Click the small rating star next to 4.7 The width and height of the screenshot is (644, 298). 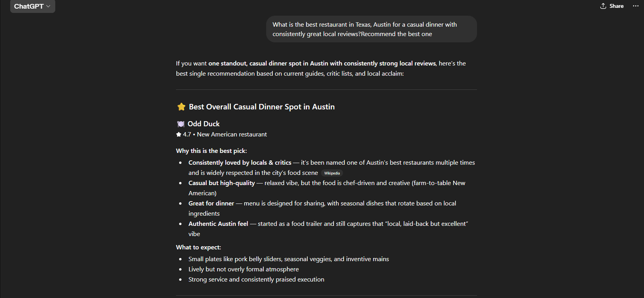[x=179, y=134]
